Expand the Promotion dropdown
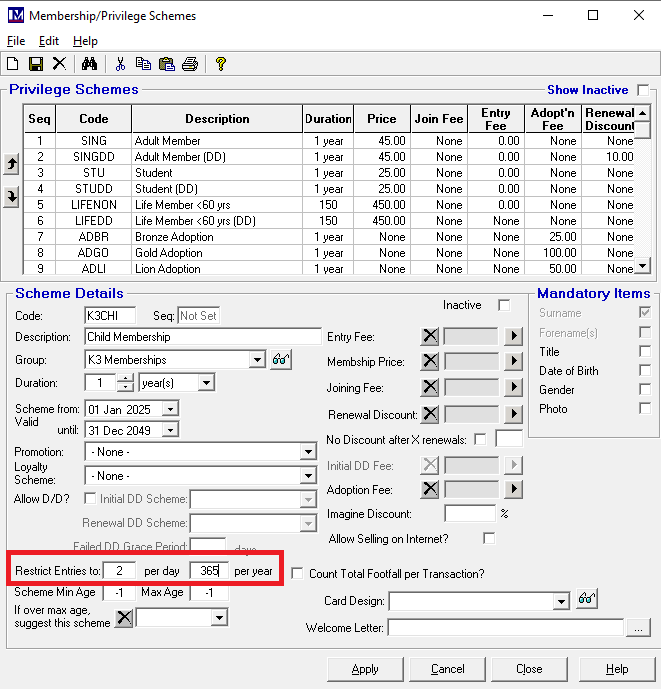Screen dimensions: 661x689 coord(308,452)
